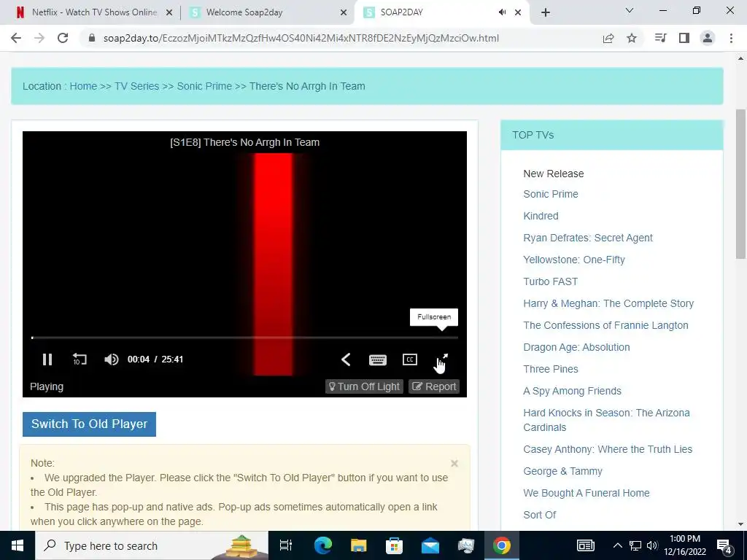747x560 pixels.
Task: Open Kindred from TOP TVs
Action: point(541,216)
